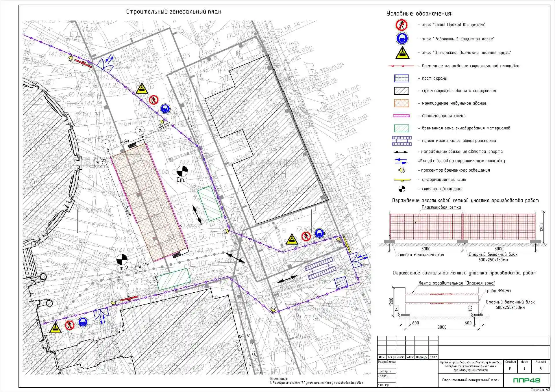Click the crane parking symbol in the legend
This screenshot has height=392, width=555.
402,189
